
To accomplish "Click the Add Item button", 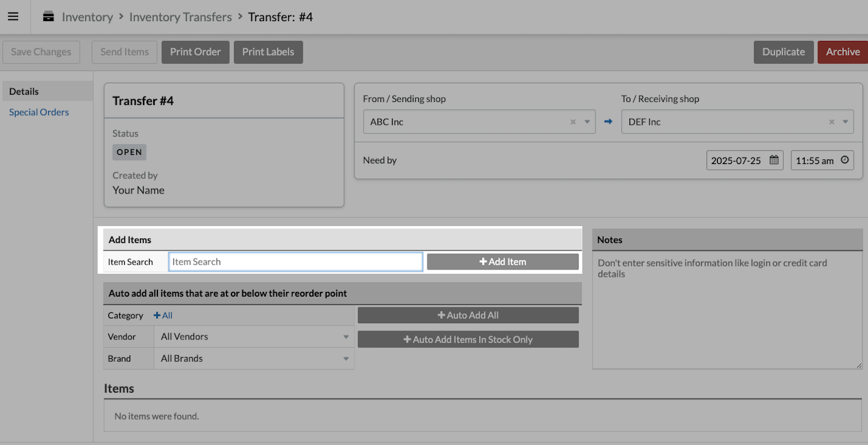I will tap(503, 262).
